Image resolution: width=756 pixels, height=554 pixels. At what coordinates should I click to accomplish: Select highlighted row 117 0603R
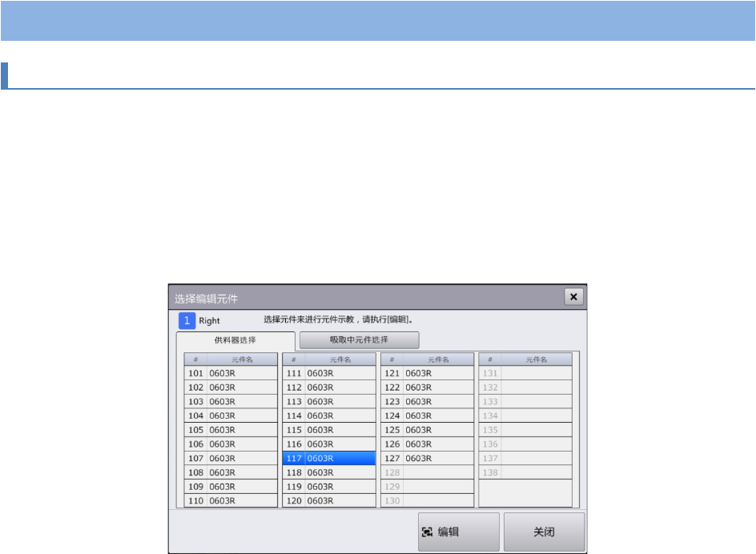328,458
